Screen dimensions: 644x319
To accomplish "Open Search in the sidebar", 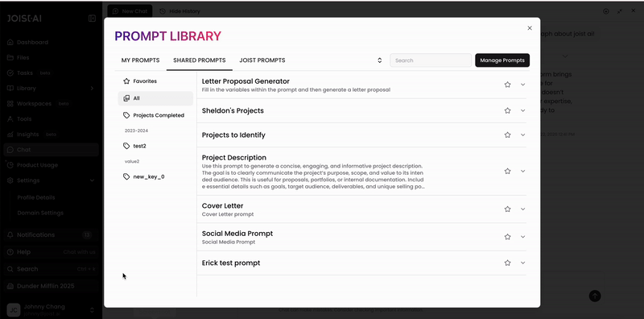I will [x=51, y=269].
